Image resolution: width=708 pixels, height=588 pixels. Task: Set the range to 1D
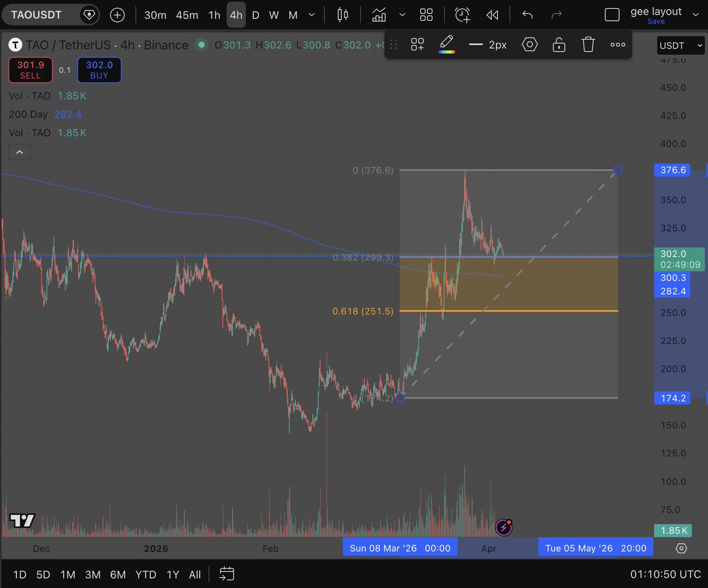[x=19, y=574]
